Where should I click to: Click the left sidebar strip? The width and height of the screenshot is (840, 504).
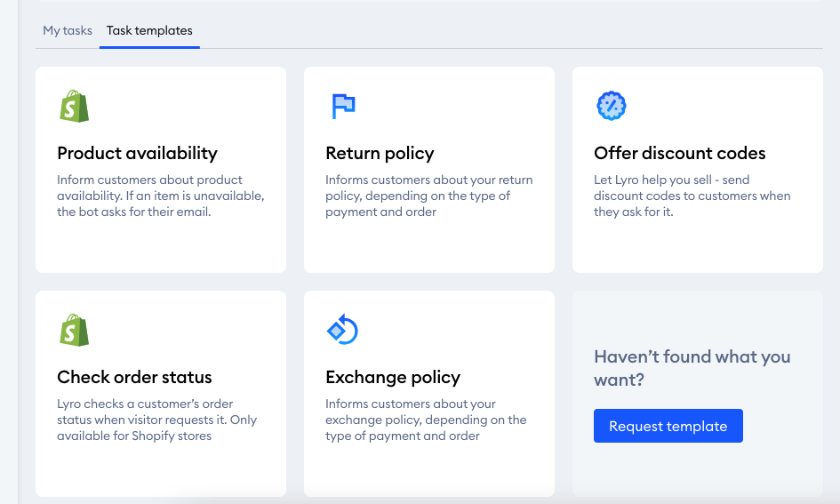[9, 252]
